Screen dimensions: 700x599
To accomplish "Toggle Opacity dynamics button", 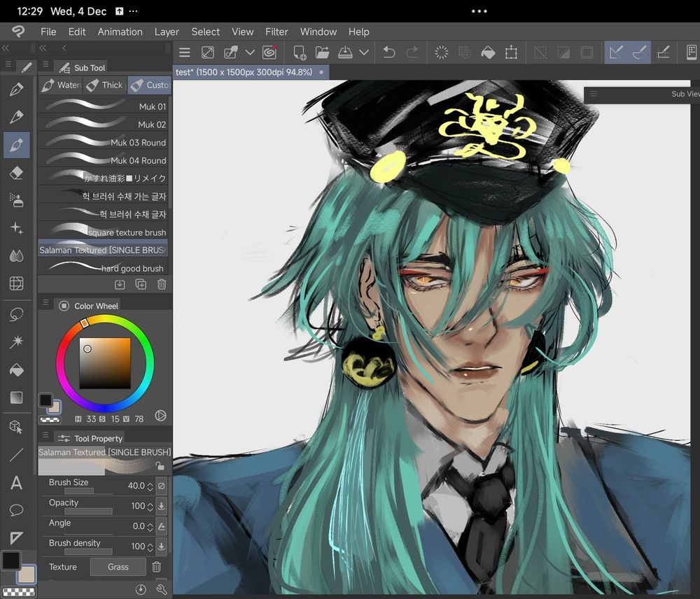I will [162, 506].
